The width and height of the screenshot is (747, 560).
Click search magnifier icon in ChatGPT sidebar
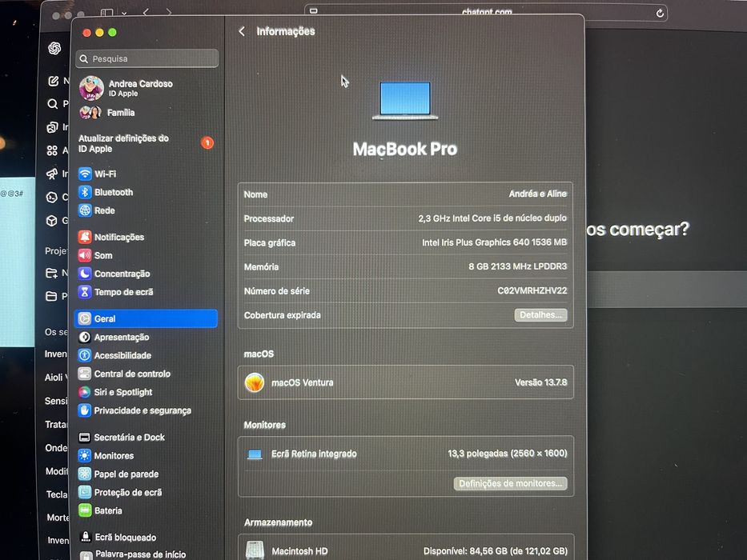(x=53, y=104)
